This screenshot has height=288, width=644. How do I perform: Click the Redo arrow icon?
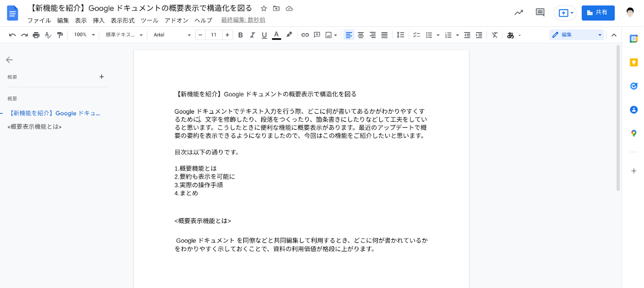tap(24, 35)
